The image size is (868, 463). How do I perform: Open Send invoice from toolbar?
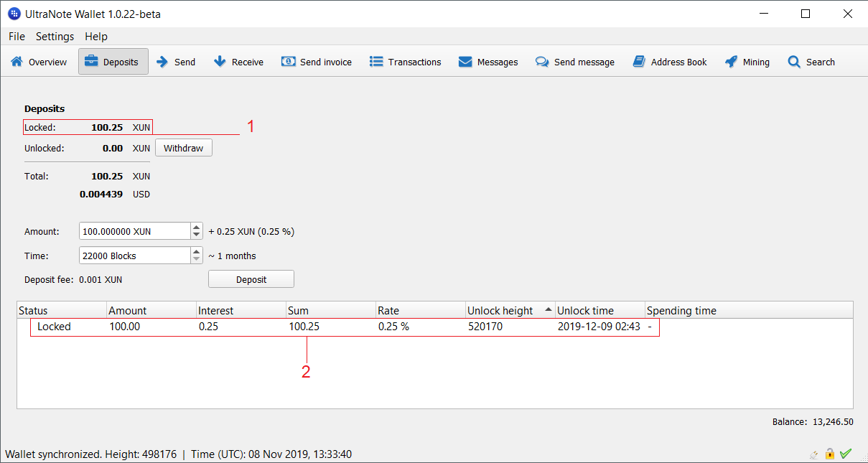(x=289, y=62)
